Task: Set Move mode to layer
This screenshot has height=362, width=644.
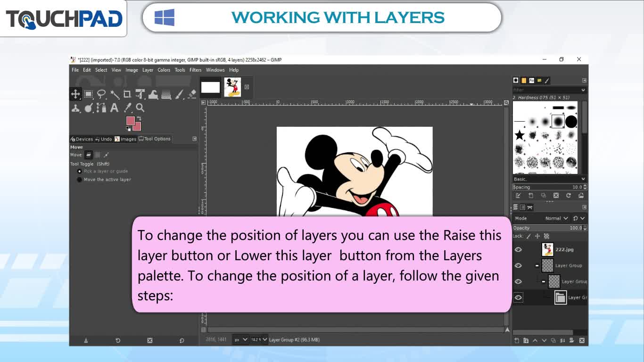Action: [88, 155]
